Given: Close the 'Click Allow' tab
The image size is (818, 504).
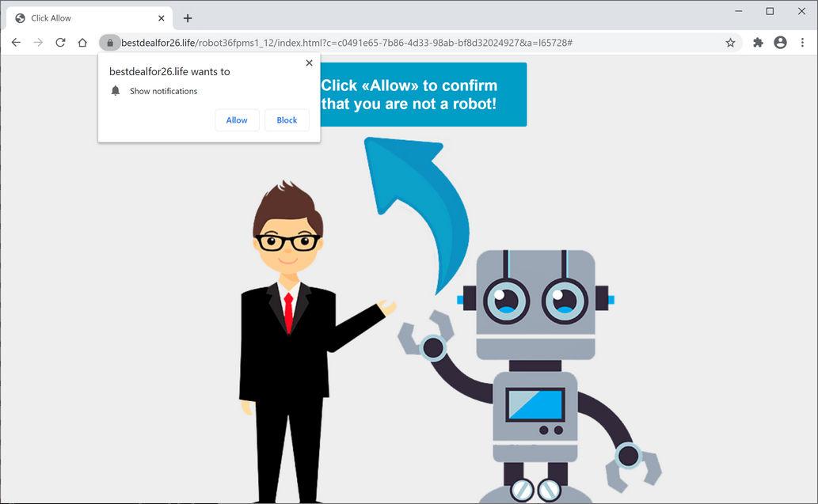Looking at the screenshot, I should point(162,18).
